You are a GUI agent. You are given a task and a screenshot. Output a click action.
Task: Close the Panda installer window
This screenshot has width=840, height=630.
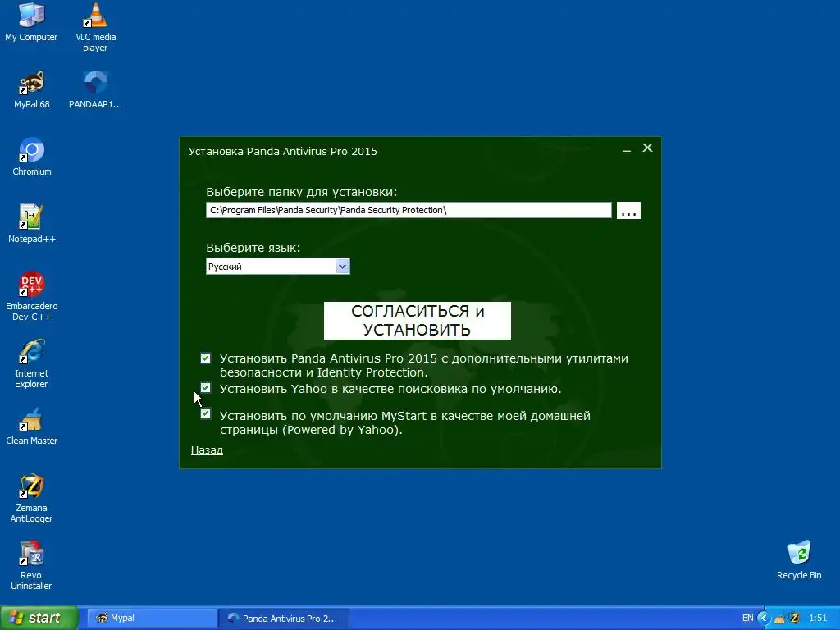647,148
